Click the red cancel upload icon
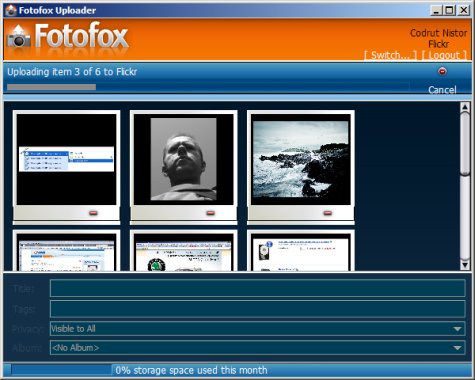 (x=442, y=71)
